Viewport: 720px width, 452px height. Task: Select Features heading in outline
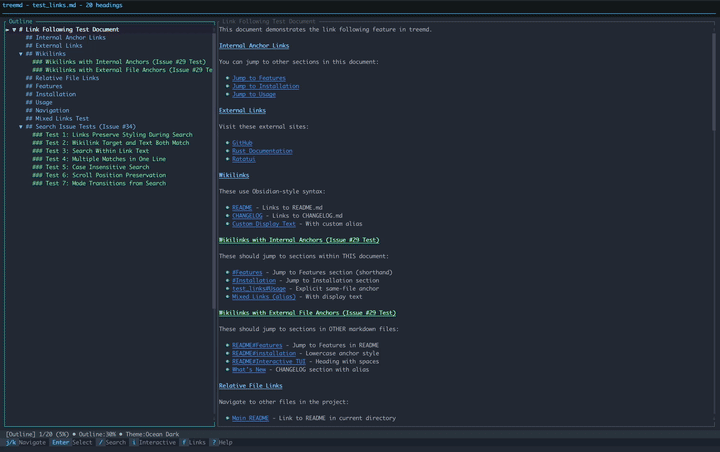click(x=44, y=86)
